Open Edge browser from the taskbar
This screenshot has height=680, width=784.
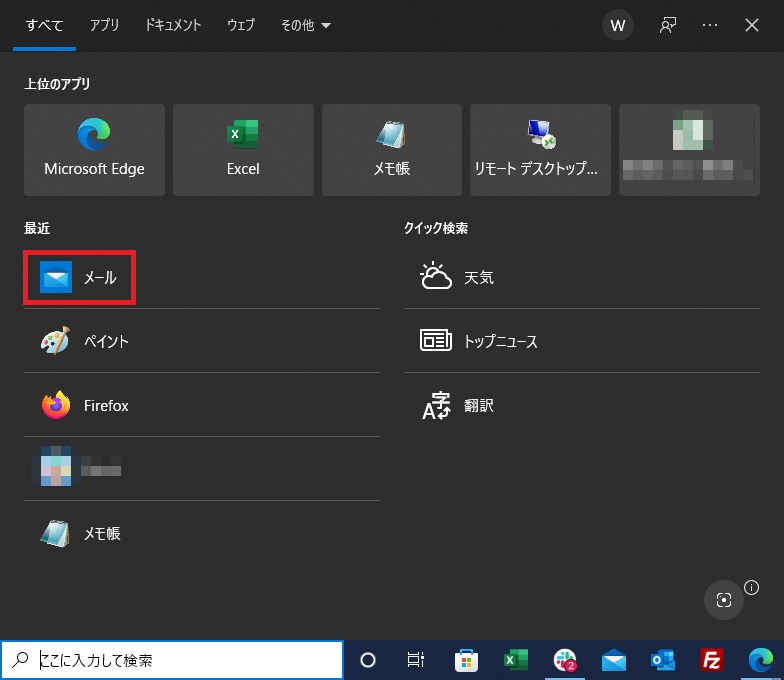coord(760,660)
